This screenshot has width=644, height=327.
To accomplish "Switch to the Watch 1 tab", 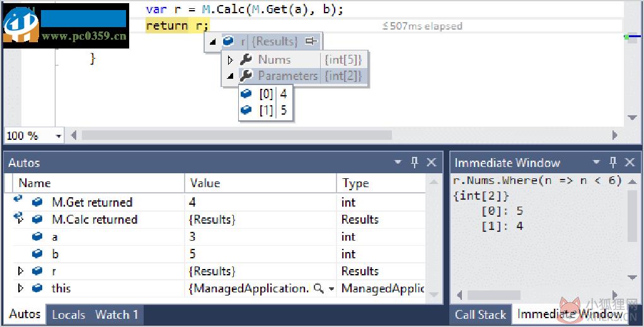I will (117, 314).
